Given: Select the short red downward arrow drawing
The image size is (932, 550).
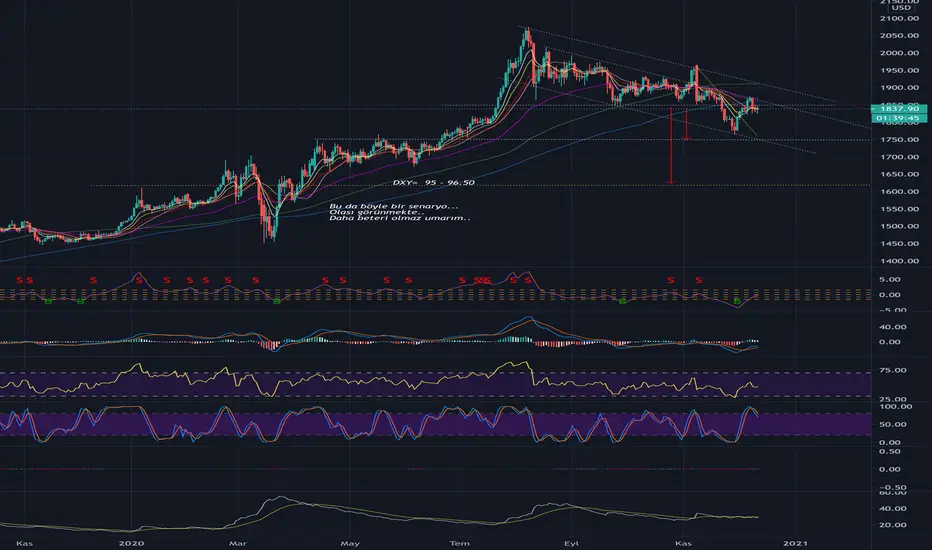Looking at the screenshot, I should point(687,124).
